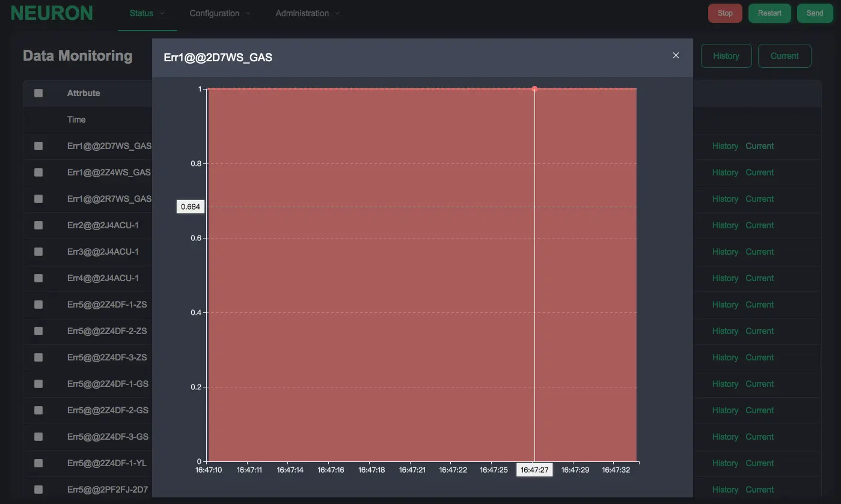
Task: Tick the Err2@@2J4ACU-1 row checkbox
Action: 38,225
